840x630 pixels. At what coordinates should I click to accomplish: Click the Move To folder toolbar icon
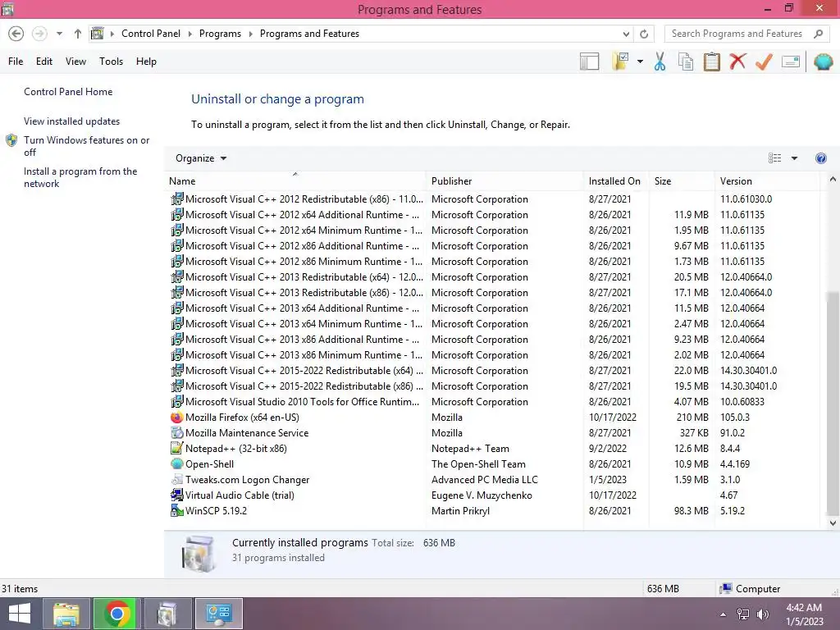(x=620, y=62)
